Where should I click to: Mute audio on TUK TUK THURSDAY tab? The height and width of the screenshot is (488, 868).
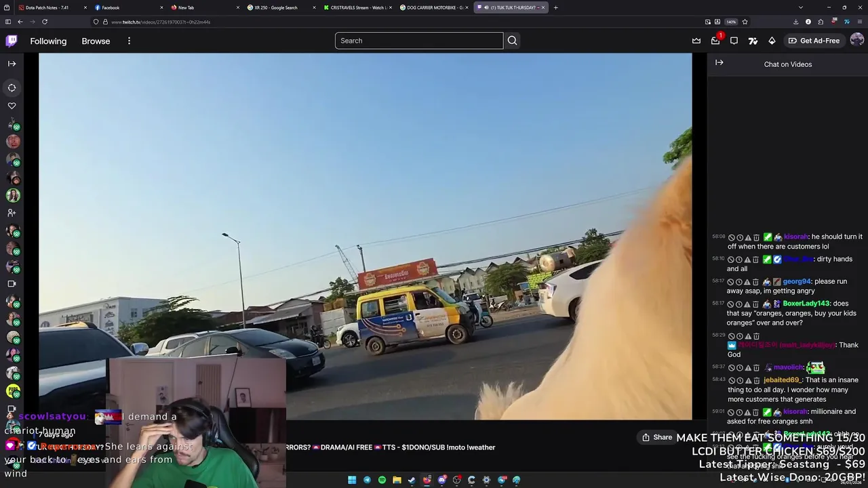pyautogui.click(x=486, y=7)
